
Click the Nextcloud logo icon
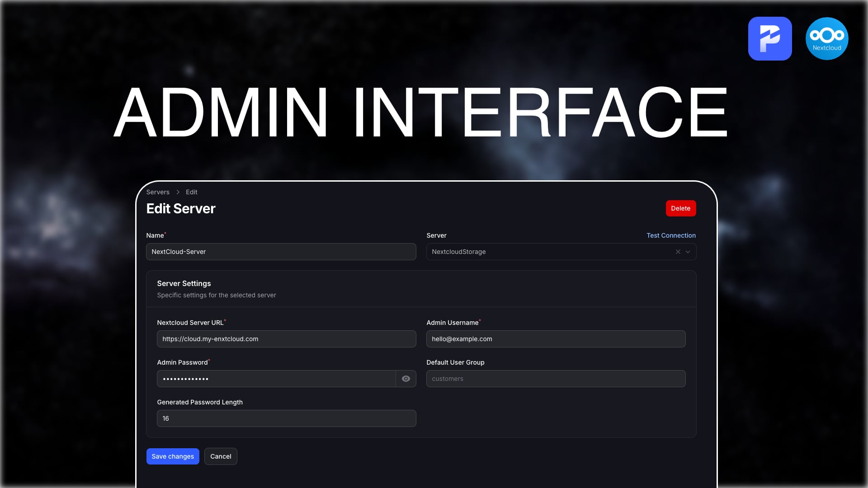click(x=826, y=38)
